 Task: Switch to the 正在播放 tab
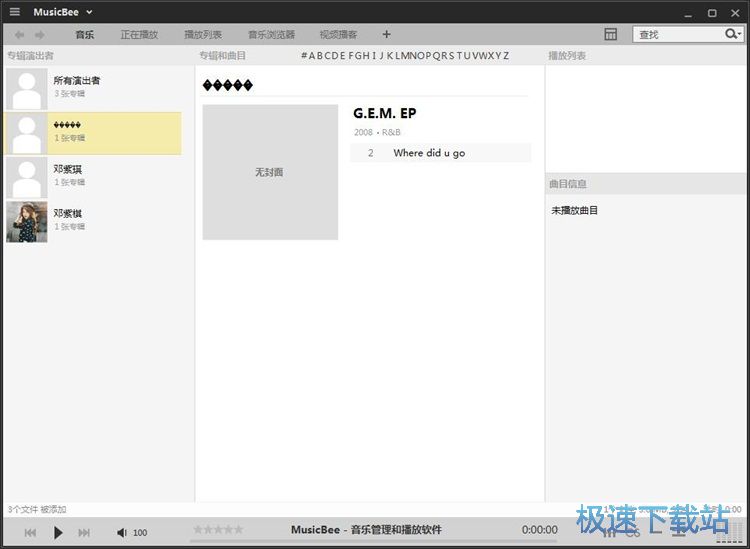click(x=139, y=34)
